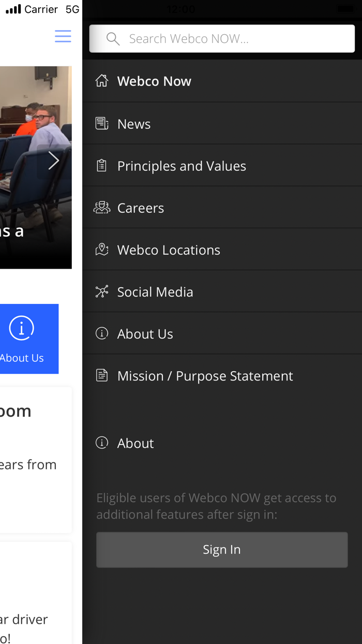
Task: Tap the hamburger menu icon
Action: (x=63, y=36)
